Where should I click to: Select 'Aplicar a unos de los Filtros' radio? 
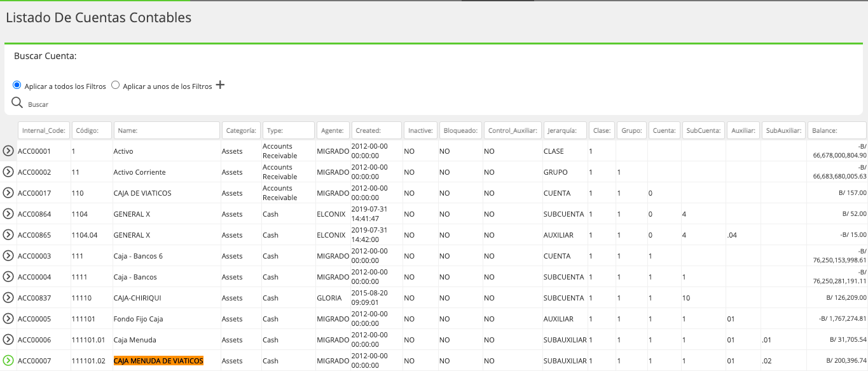116,85
